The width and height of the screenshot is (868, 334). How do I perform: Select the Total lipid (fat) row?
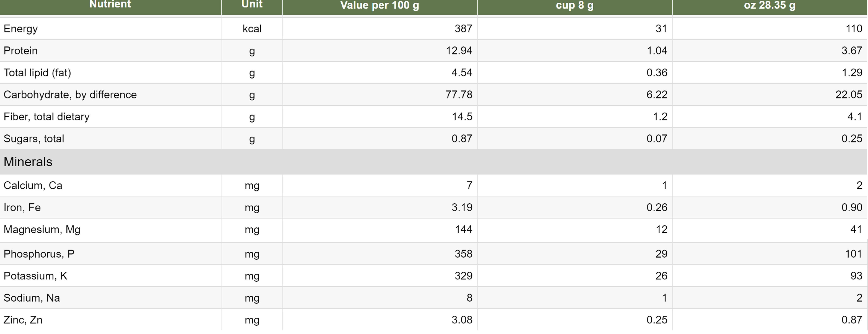coord(434,73)
